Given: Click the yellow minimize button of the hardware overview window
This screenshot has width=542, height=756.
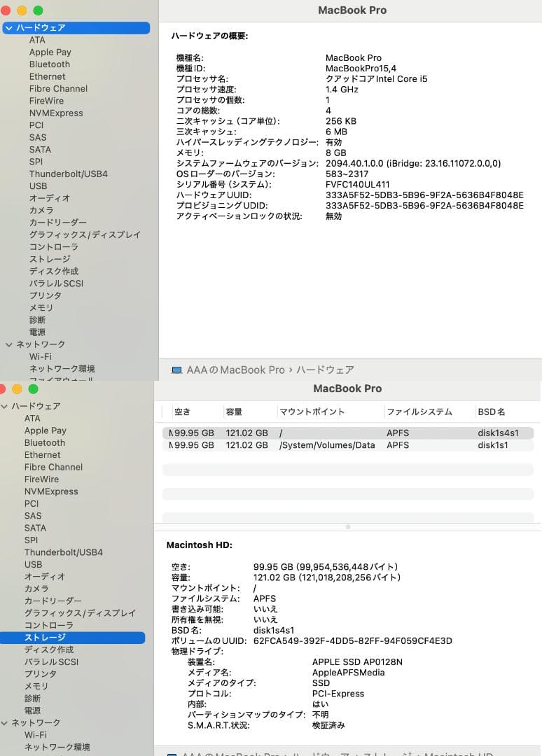Looking at the screenshot, I should click(x=22, y=10).
